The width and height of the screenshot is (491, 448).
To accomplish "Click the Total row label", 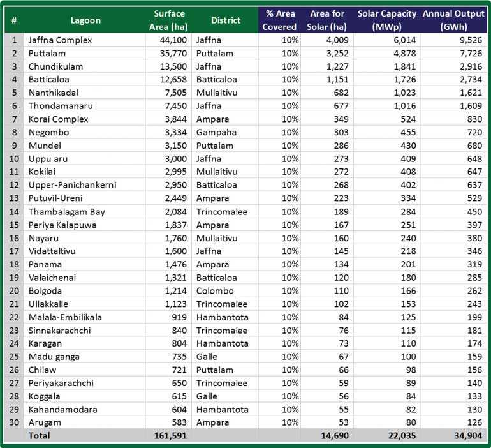I will (x=39, y=435).
